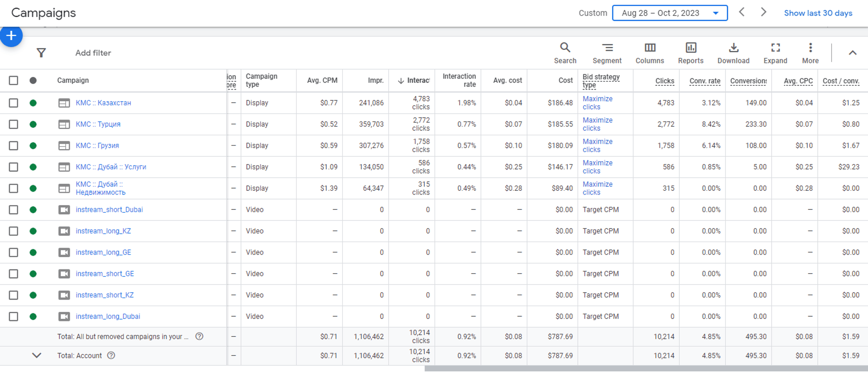Open КМС :: Турция campaign
The height and width of the screenshot is (374, 868).
click(x=98, y=124)
